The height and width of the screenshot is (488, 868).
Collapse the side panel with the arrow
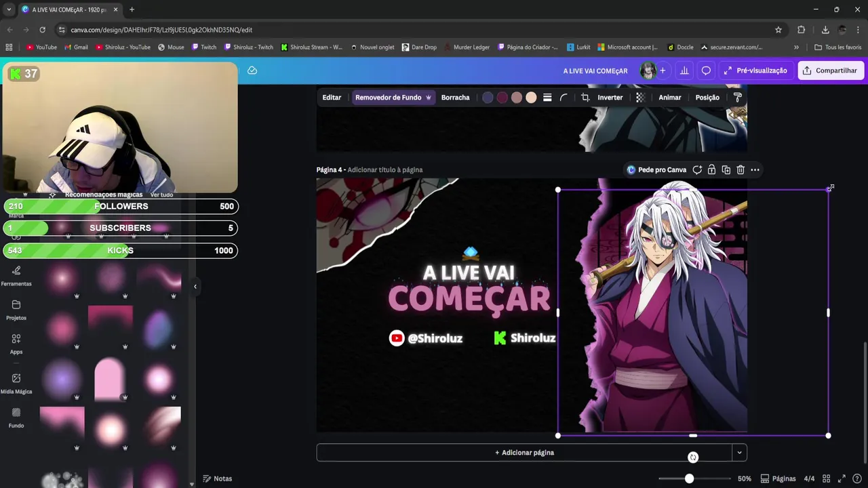coord(195,287)
